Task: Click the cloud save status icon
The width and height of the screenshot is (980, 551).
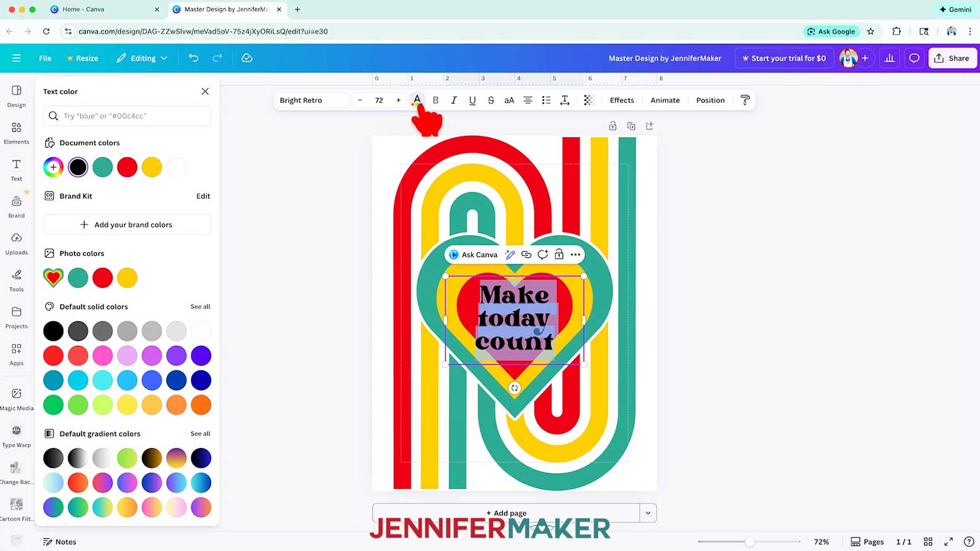Action: pyautogui.click(x=247, y=58)
